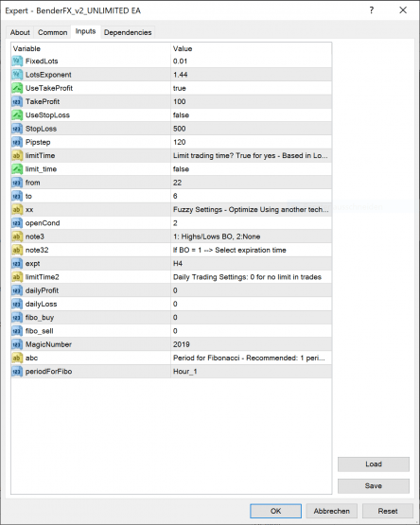Click the 'to' integer icon
This screenshot has width=420, height=525.
(x=17, y=196)
